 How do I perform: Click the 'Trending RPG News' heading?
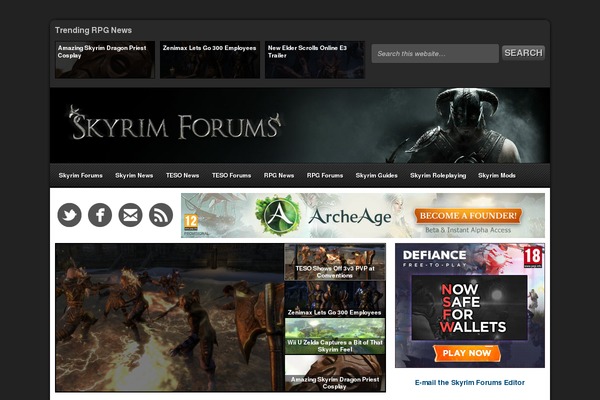[x=93, y=30]
